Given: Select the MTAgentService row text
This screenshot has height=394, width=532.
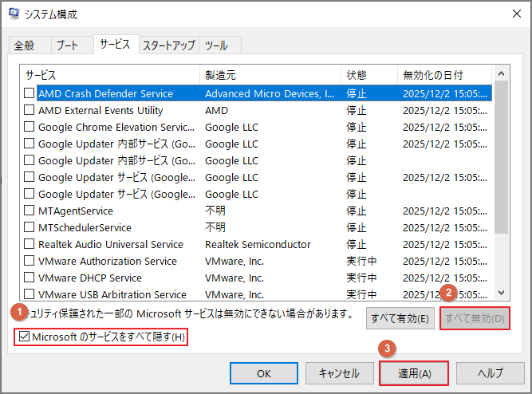Looking at the screenshot, I should tap(76, 211).
